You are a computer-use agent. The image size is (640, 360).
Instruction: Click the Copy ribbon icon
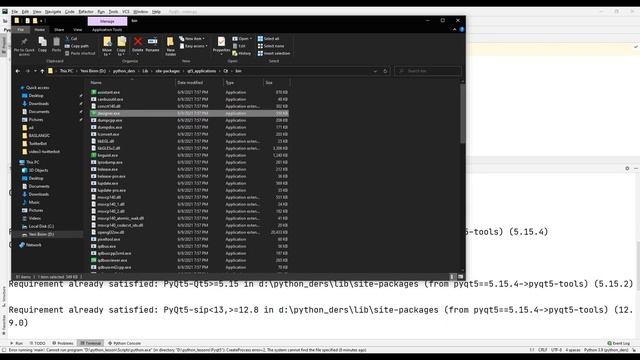[42, 42]
